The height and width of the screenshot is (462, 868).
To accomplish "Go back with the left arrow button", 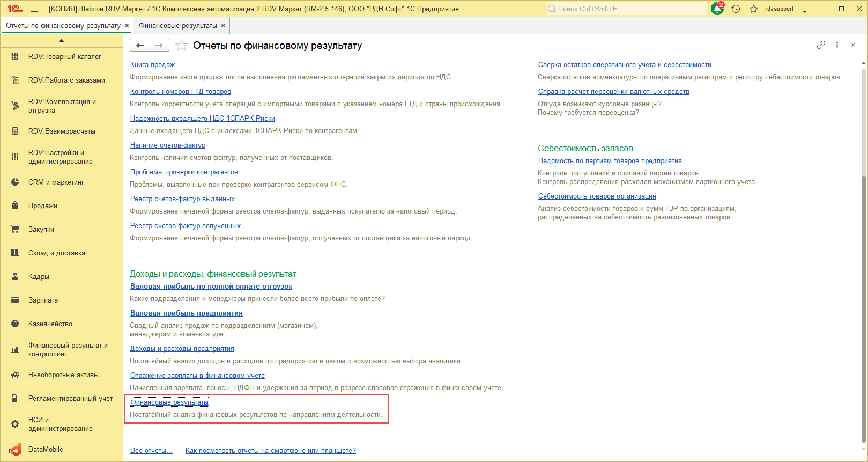I will click(x=140, y=46).
